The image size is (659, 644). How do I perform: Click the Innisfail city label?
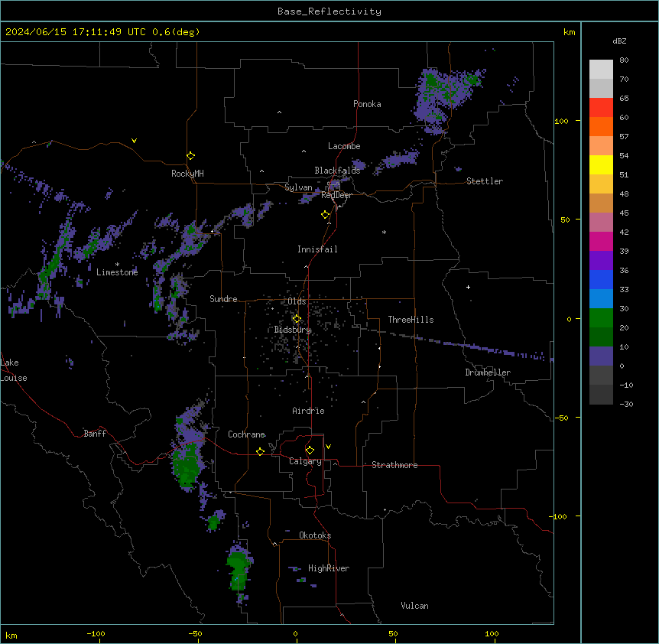(317, 249)
